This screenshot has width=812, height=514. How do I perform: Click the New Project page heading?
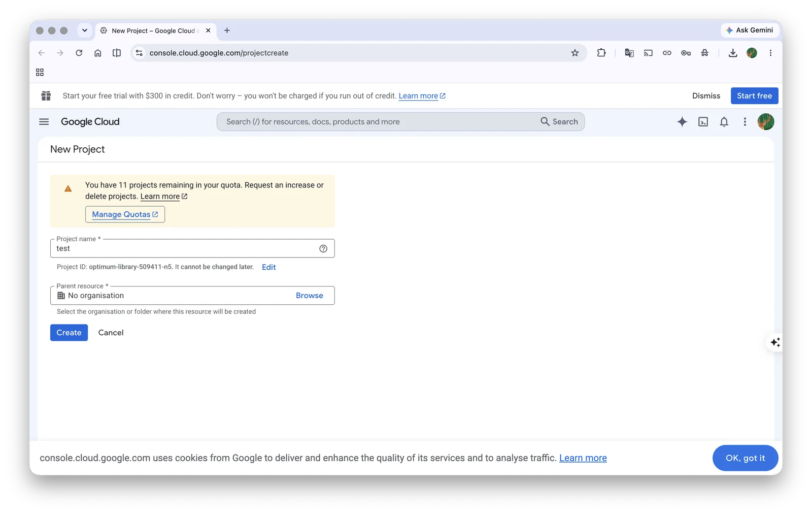tap(78, 149)
